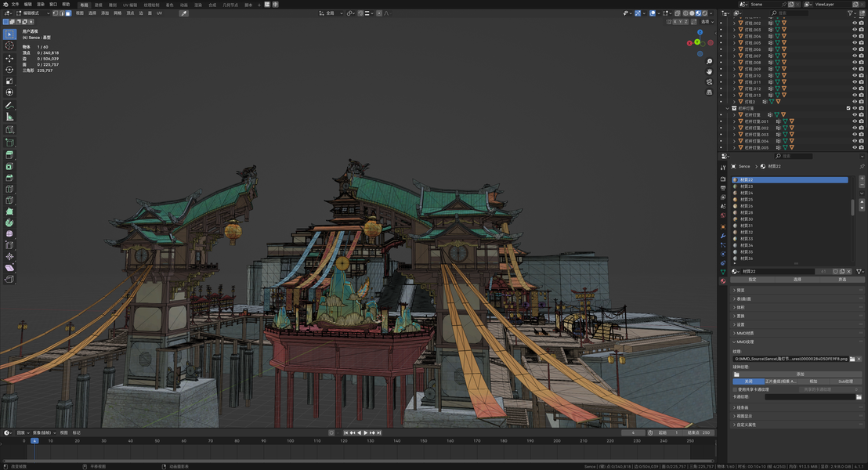Expand the MMD材质 panel
This screenshot has width=868, height=470.
pos(797,333)
